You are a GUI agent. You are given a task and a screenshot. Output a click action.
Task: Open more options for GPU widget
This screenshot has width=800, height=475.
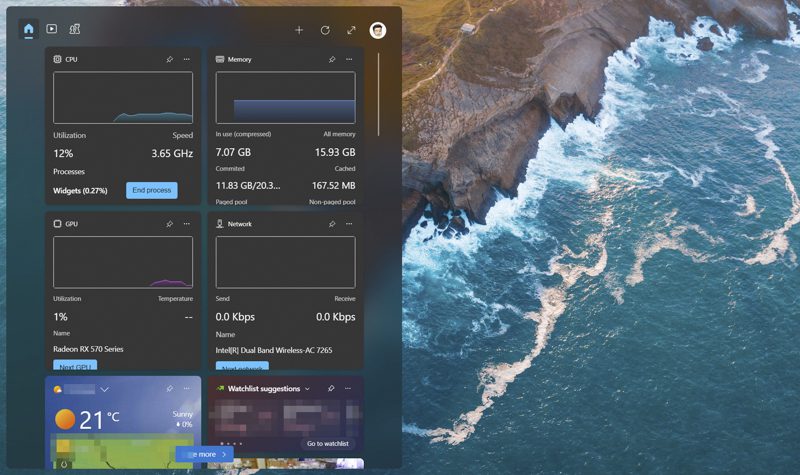[187, 223]
